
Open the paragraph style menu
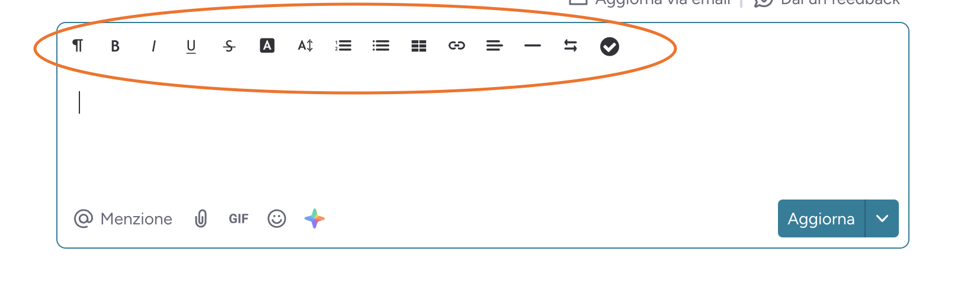[78, 46]
